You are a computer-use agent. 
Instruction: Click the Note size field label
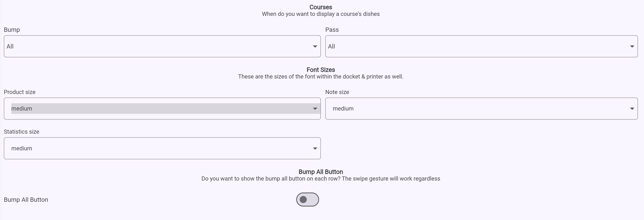coord(337,92)
